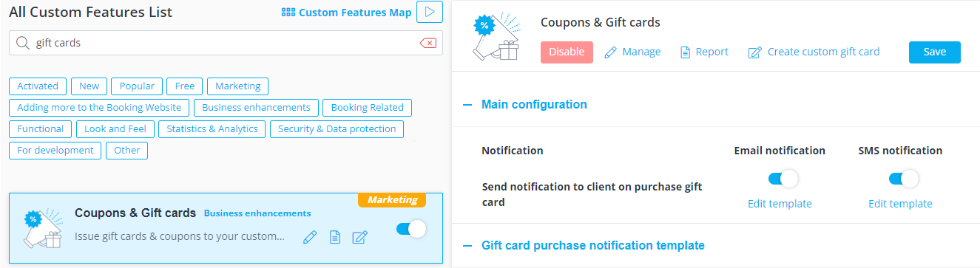This screenshot has width=980, height=268.
Task: Save the feature configuration
Action: pyautogui.click(x=935, y=52)
